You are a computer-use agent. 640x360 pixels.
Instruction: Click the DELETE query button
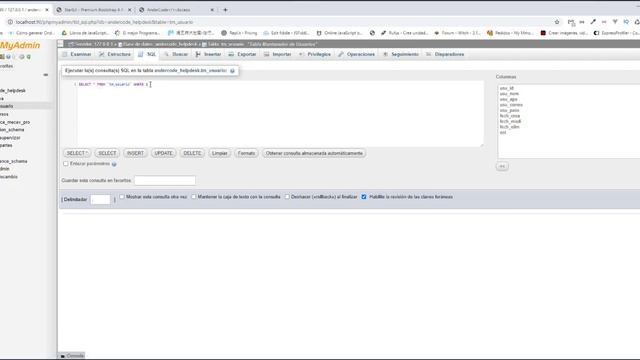coord(192,153)
